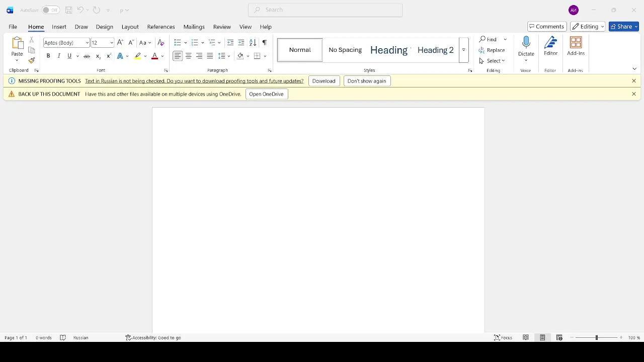Shrink font size with smaller A icon
Image resolution: width=644 pixels, height=362 pixels.
click(131, 43)
